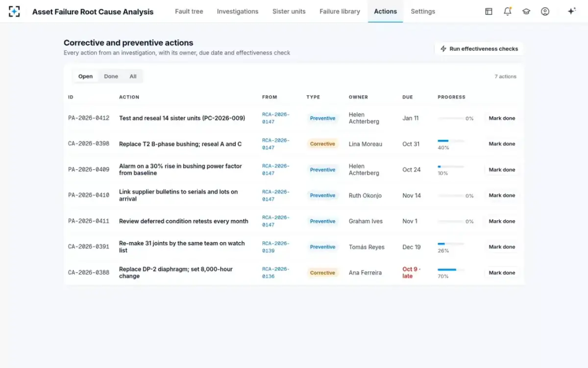Click the 70% progress bar for CA-2026-0388
This screenshot has width=588, height=368.
tap(451, 269)
